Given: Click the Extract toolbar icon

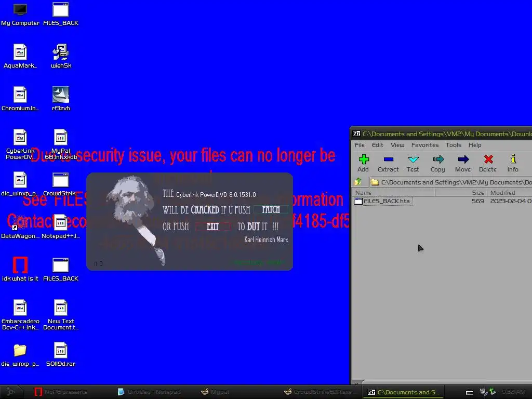Looking at the screenshot, I should [x=388, y=163].
